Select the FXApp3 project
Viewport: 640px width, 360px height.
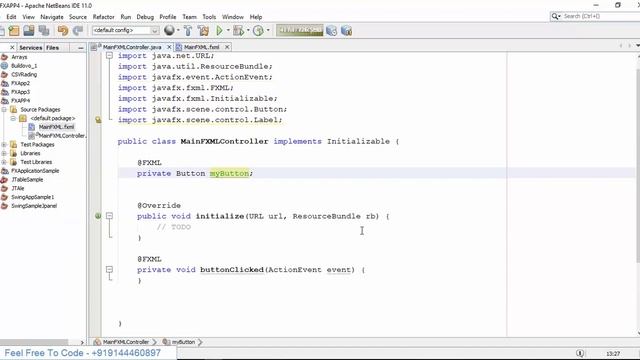pyautogui.click(x=20, y=92)
